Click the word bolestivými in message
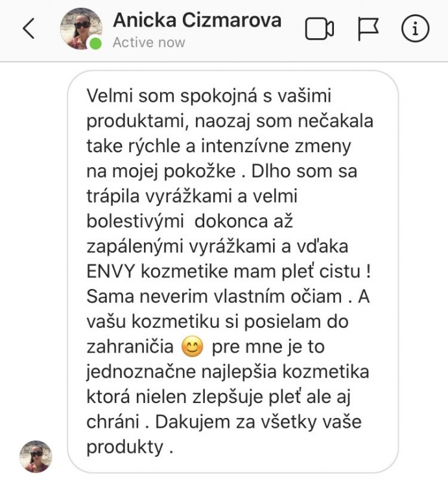This screenshot has width=448, height=486. tap(135, 222)
